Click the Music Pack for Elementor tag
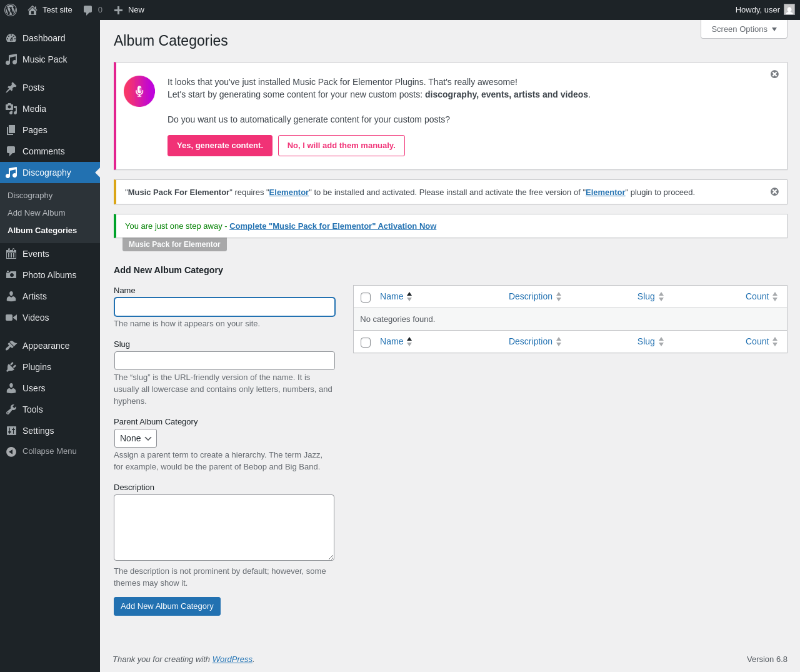The width and height of the screenshot is (800, 672). (x=174, y=244)
